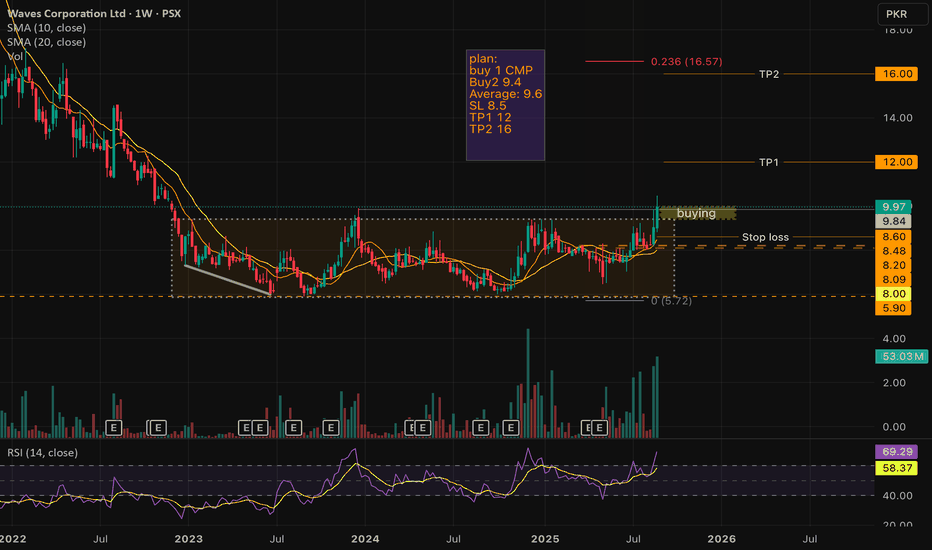Select the SMA (20, close) indicator legend

(x=46, y=42)
